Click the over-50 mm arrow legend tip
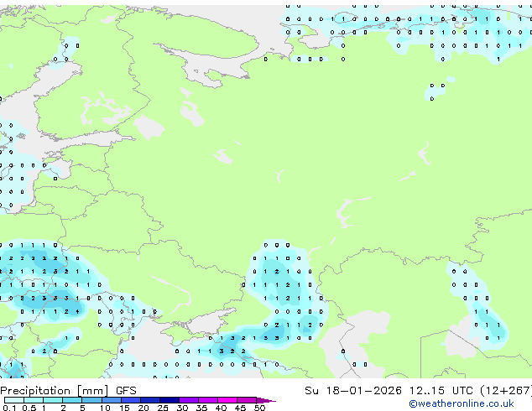532x411 pixels. (x=266, y=400)
